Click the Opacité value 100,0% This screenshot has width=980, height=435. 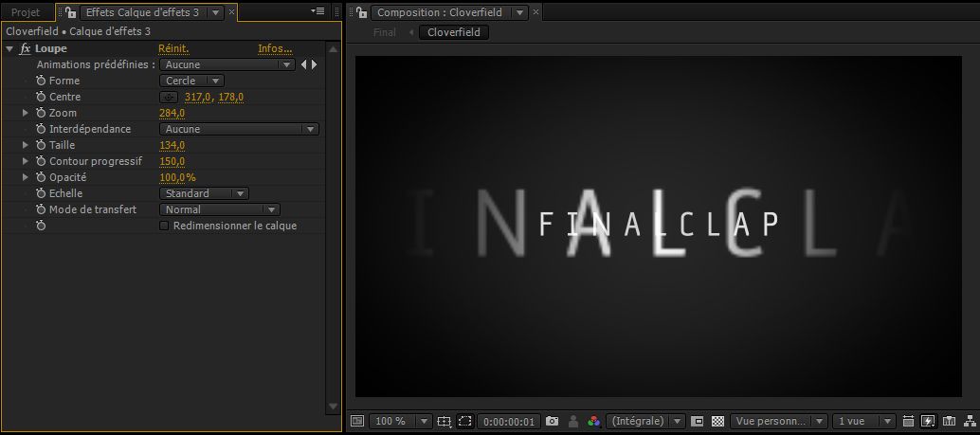(x=178, y=177)
